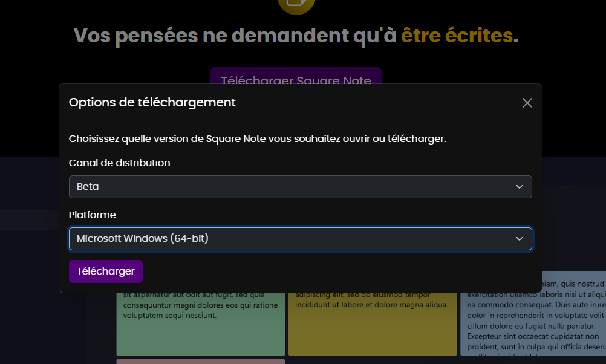Viewport: 606px width, 364px height.
Task: Expand the Platforme selection combo box
Action: (x=300, y=239)
